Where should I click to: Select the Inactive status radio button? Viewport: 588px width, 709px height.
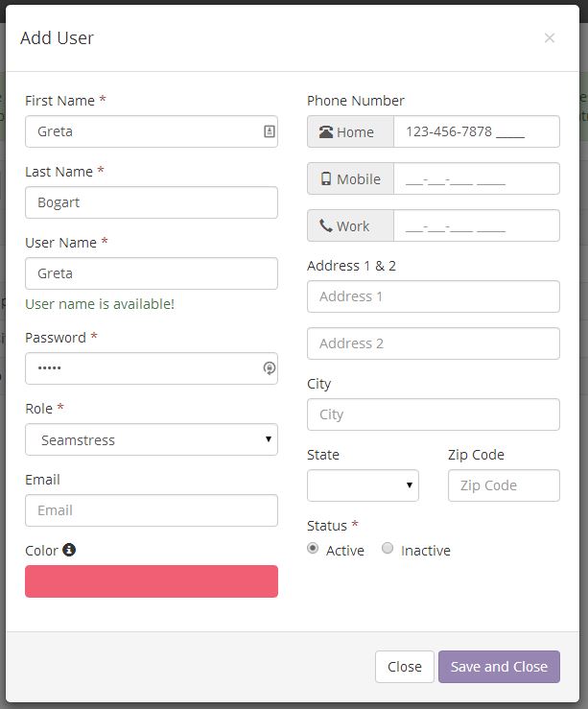[x=388, y=548]
